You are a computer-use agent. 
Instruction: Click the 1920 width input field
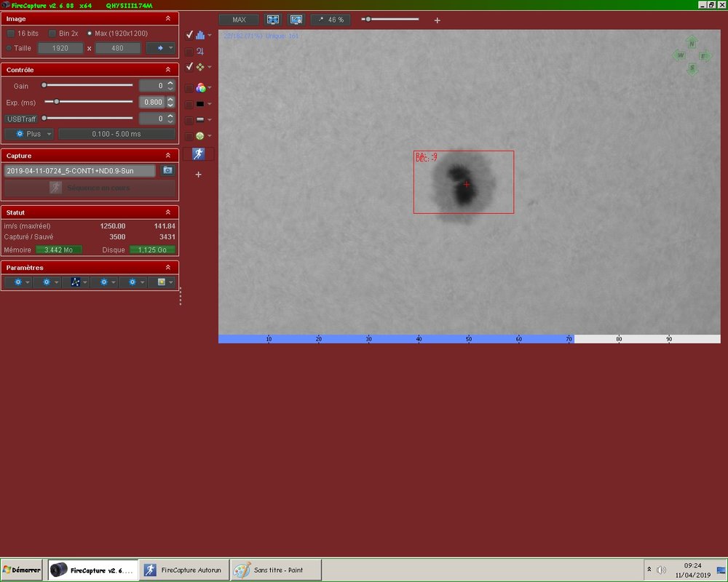[60, 48]
